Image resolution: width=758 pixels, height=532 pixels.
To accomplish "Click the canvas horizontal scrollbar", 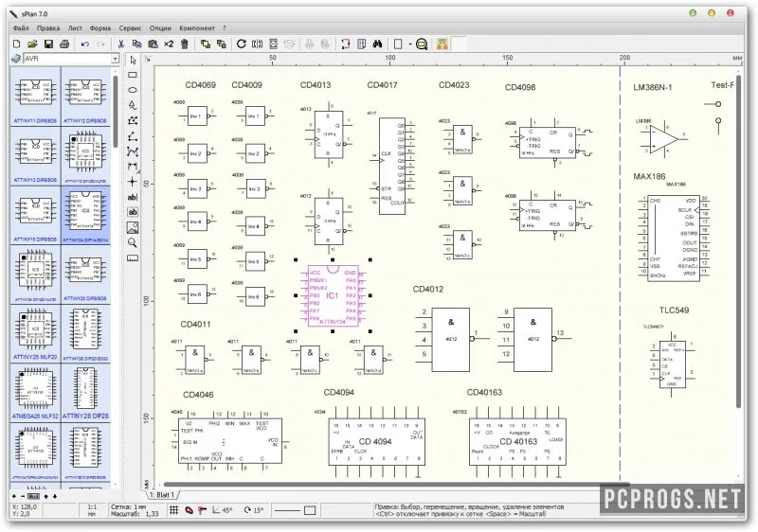I will tap(396, 485).
